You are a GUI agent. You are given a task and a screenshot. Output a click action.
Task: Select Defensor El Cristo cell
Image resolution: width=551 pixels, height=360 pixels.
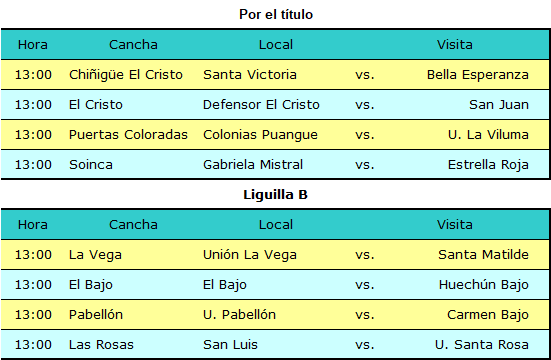pyautogui.click(x=261, y=104)
